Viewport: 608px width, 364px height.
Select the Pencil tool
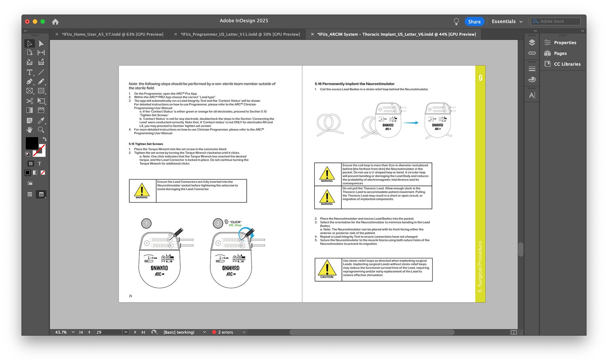point(41,82)
